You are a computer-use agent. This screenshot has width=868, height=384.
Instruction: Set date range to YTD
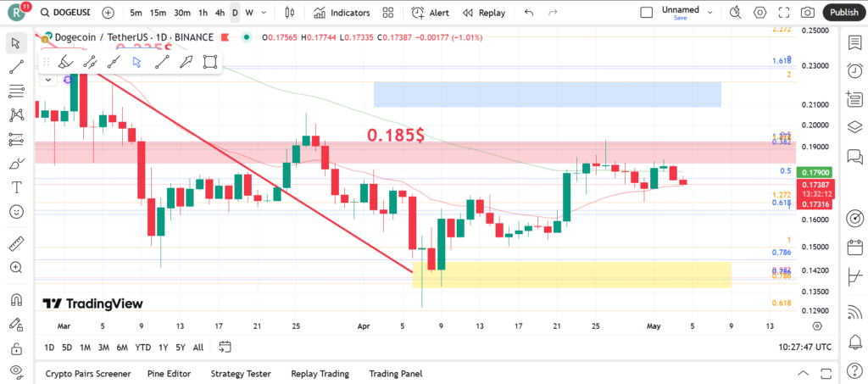pos(142,348)
